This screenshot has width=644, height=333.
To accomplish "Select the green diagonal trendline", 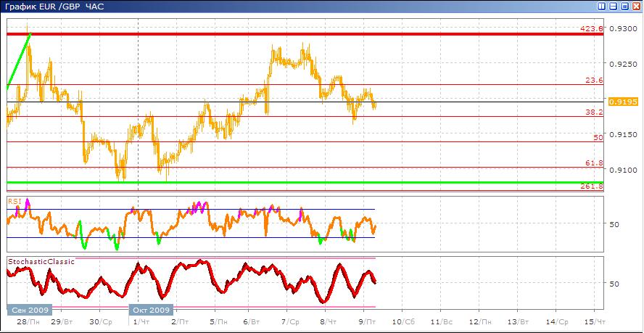I will 18,62.
